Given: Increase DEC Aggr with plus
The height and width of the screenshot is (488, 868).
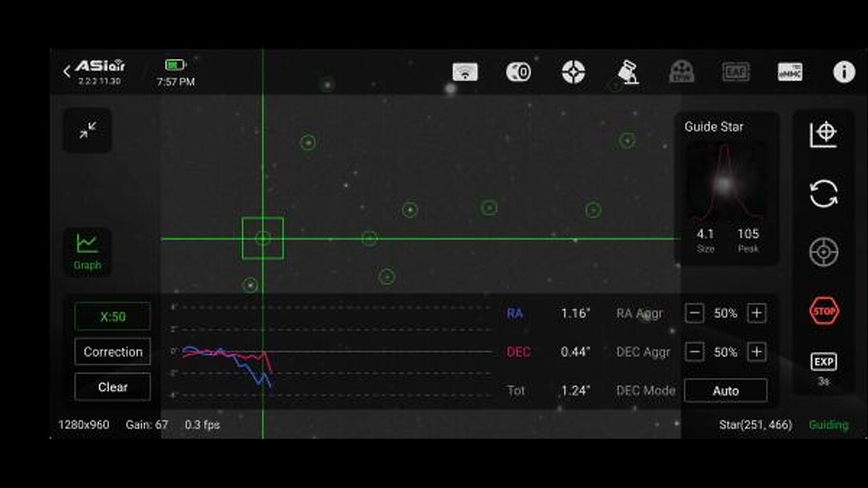Looking at the screenshot, I should pos(757,352).
